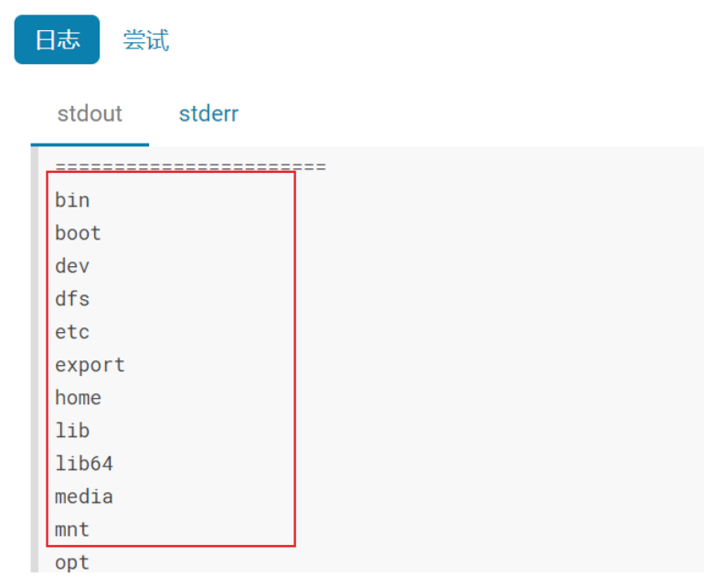This screenshot has width=713, height=588.
Task: Click the gray left border of log panel
Action: [x=35, y=359]
